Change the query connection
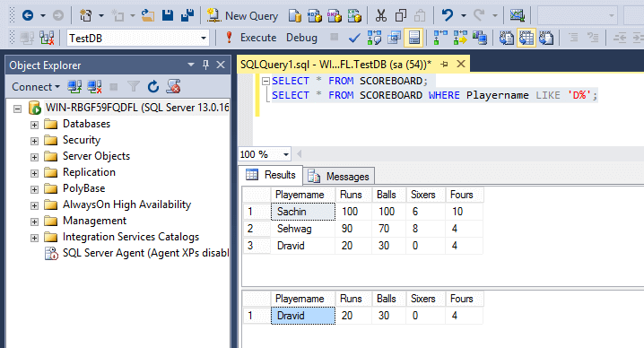The image size is (644, 348). pyautogui.click(x=47, y=39)
